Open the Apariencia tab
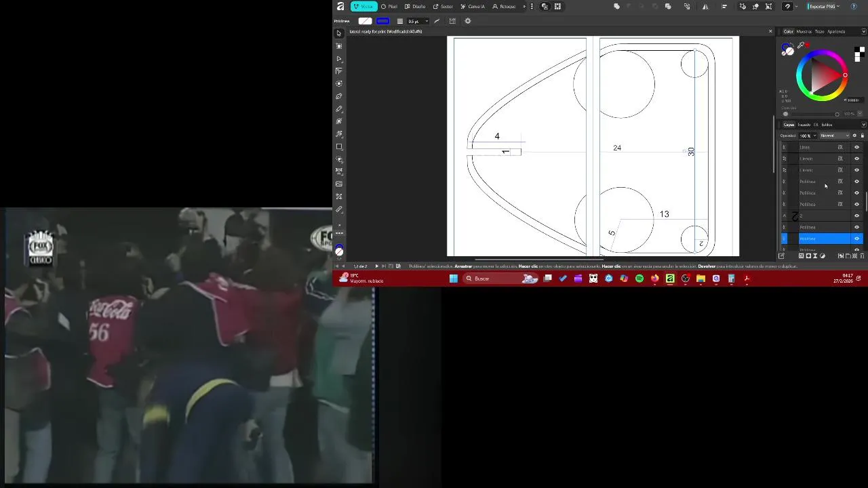Image resolution: width=868 pixels, height=488 pixels. 836,31
